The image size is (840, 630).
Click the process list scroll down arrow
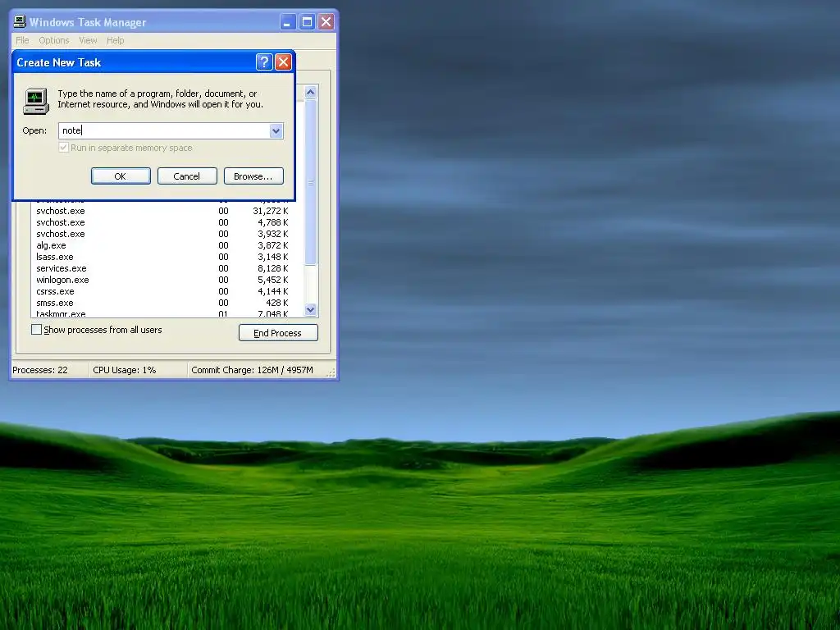click(x=311, y=309)
